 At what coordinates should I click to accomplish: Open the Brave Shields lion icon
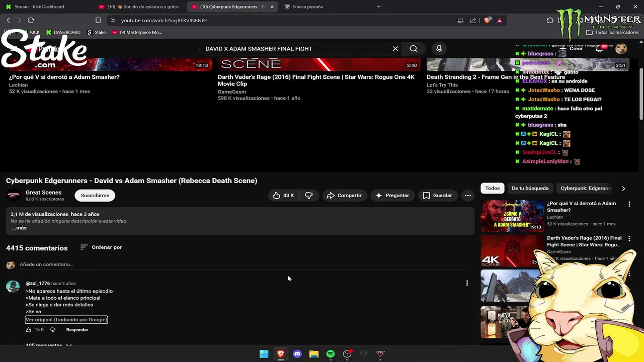[x=487, y=21]
